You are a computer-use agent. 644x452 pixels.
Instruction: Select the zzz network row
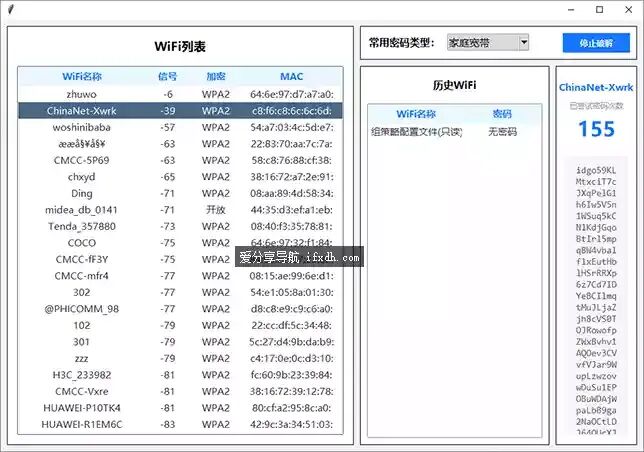180,358
